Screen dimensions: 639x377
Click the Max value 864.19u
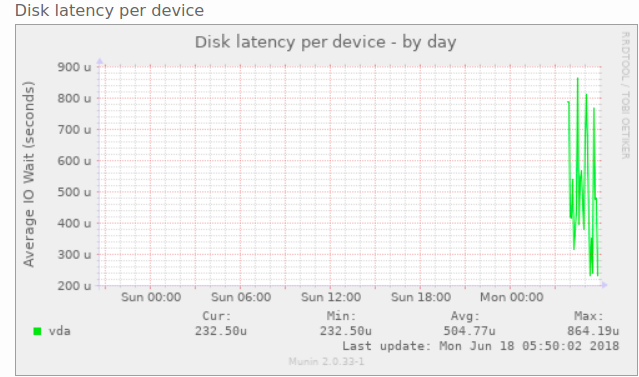tap(593, 331)
